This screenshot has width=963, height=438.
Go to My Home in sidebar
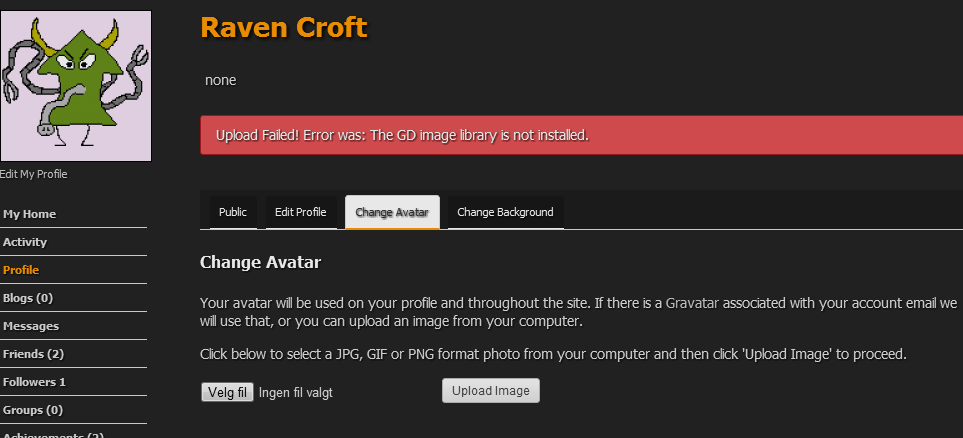[x=30, y=214]
